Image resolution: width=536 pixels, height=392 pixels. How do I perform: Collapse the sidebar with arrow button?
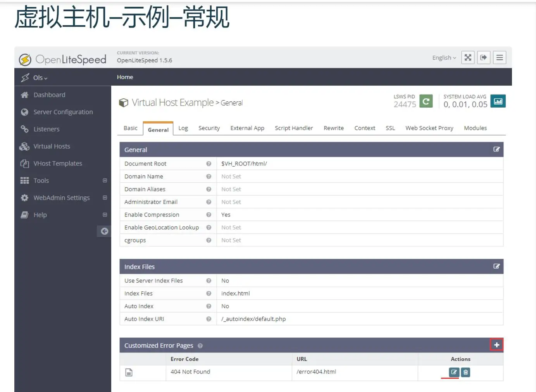click(x=104, y=231)
